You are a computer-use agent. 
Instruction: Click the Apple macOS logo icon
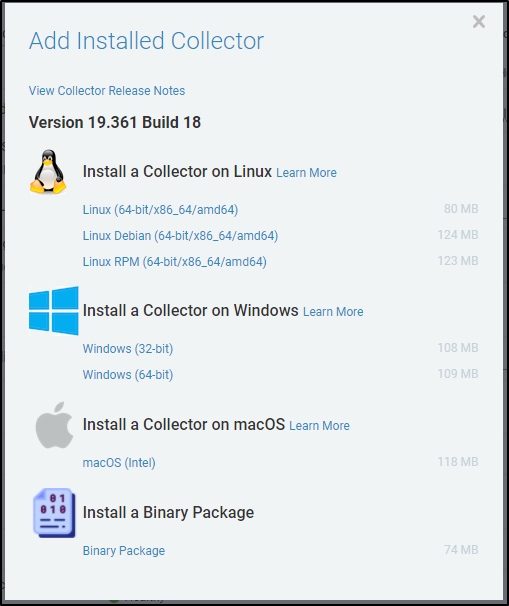pos(54,425)
